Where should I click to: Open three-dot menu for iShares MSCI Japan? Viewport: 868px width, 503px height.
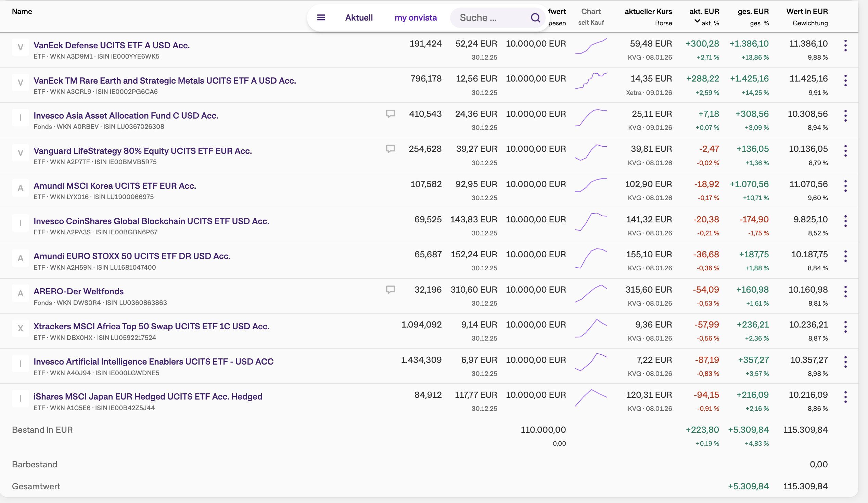click(x=845, y=397)
